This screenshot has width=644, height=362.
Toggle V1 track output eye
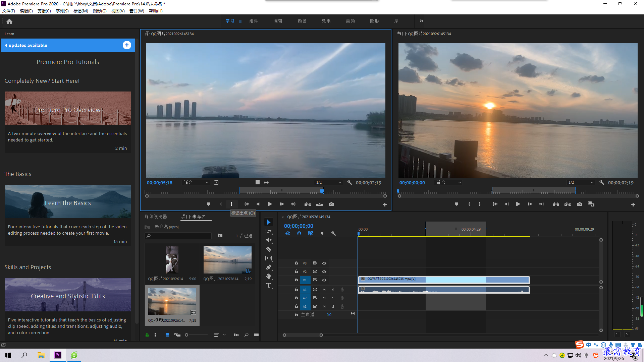click(x=324, y=280)
